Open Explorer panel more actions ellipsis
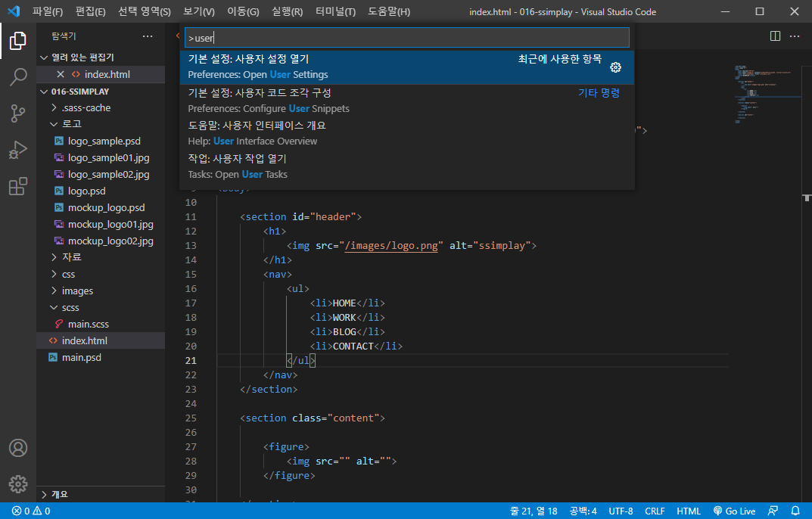 click(148, 36)
